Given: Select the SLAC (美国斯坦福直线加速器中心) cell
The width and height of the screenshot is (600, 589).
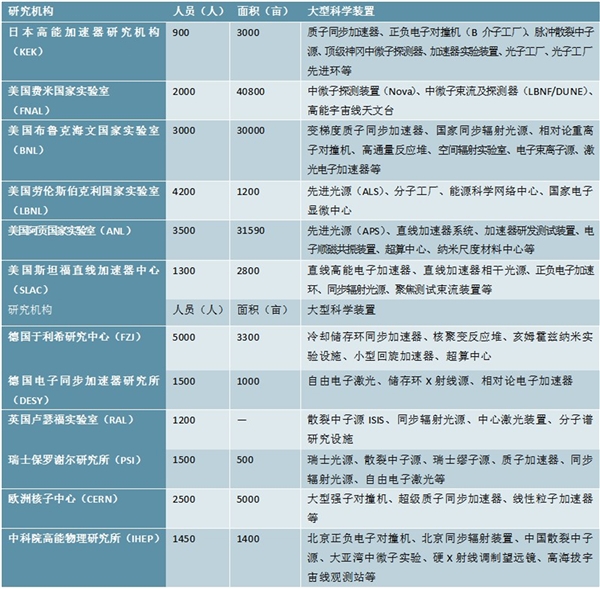Looking at the screenshot, I should pyautogui.click(x=84, y=280).
